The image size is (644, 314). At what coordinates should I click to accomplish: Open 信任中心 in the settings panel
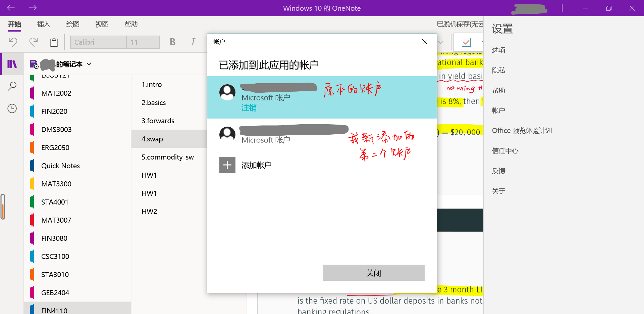point(505,151)
